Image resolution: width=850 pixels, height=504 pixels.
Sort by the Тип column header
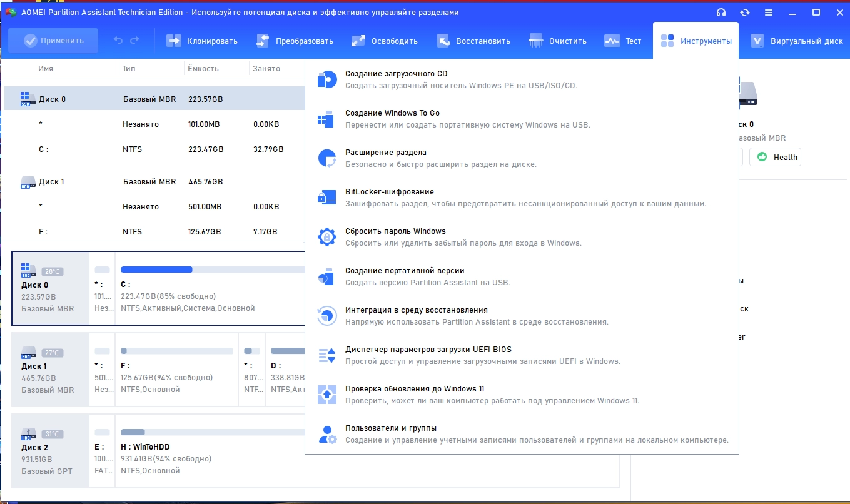pos(129,68)
